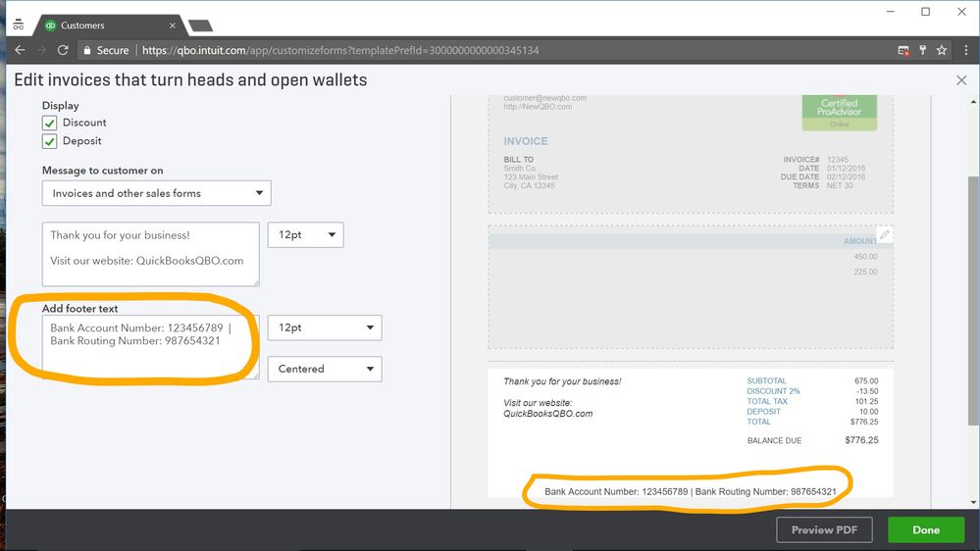The width and height of the screenshot is (980, 551).
Task: Click 'Thank you for your business!' in preview
Action: point(562,381)
